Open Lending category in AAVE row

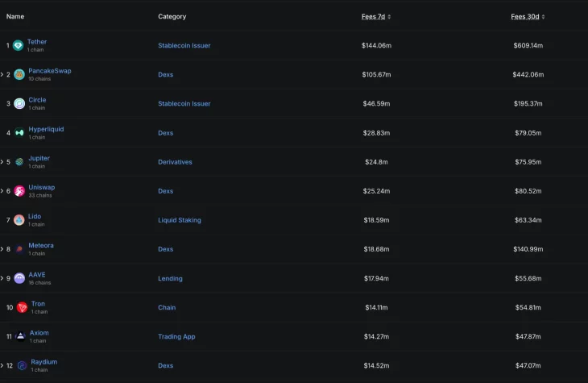[170, 278]
